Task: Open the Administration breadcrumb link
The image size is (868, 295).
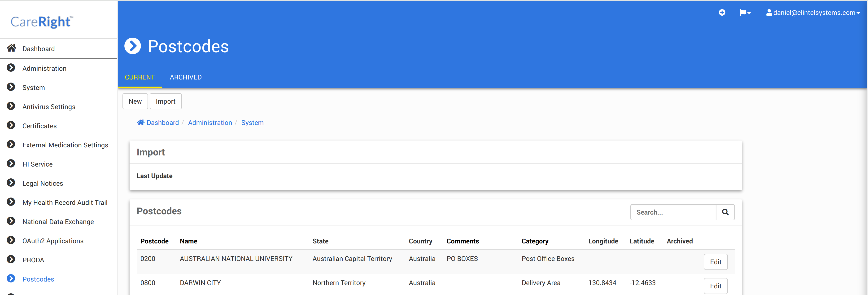Action: click(210, 123)
